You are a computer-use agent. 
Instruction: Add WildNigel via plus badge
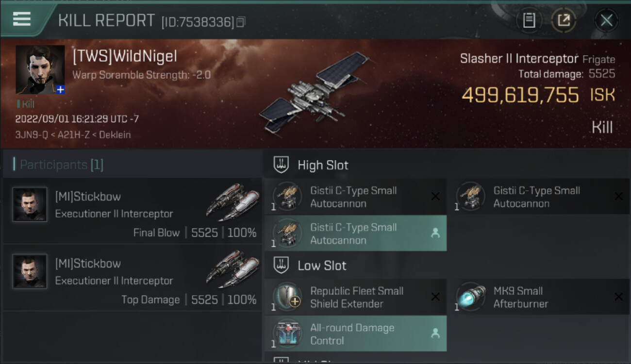click(x=60, y=90)
